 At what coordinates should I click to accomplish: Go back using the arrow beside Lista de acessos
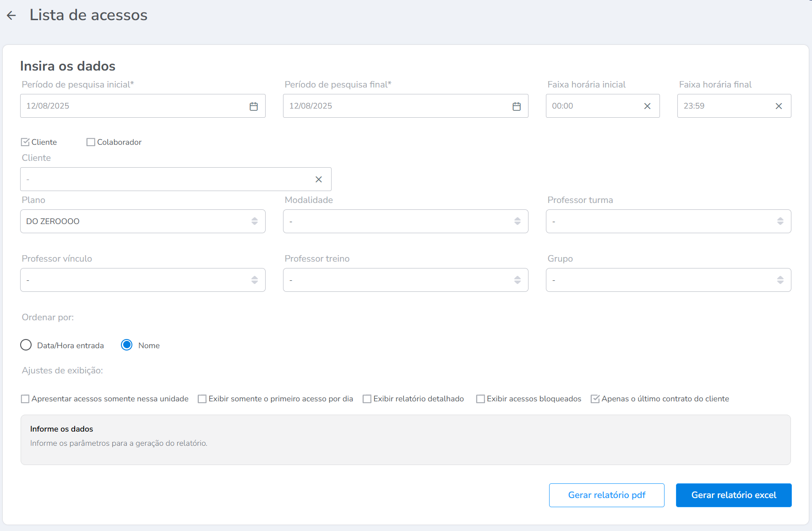[x=11, y=16]
